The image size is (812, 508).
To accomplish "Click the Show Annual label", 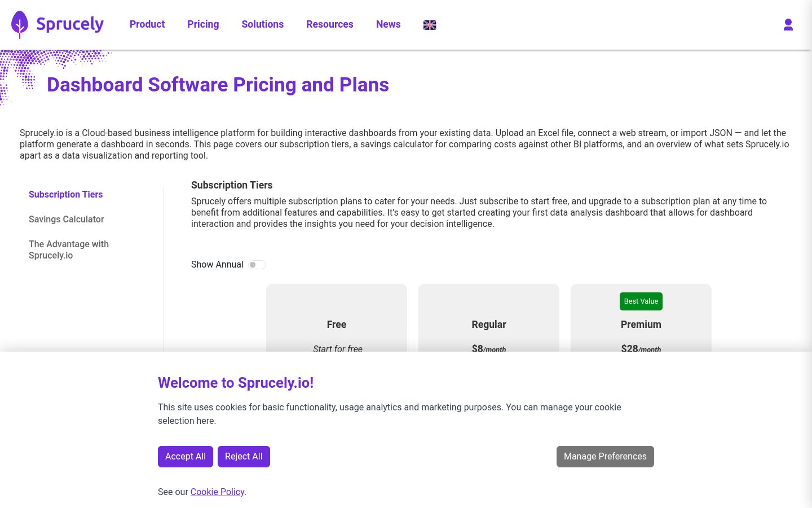I will point(217,265).
